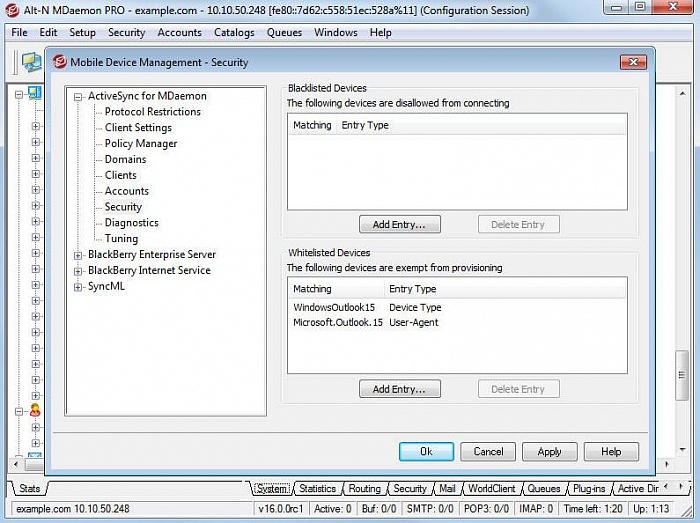The width and height of the screenshot is (700, 523).
Task: Click Matching column header in Whitelisted Devices
Action: click(336, 289)
